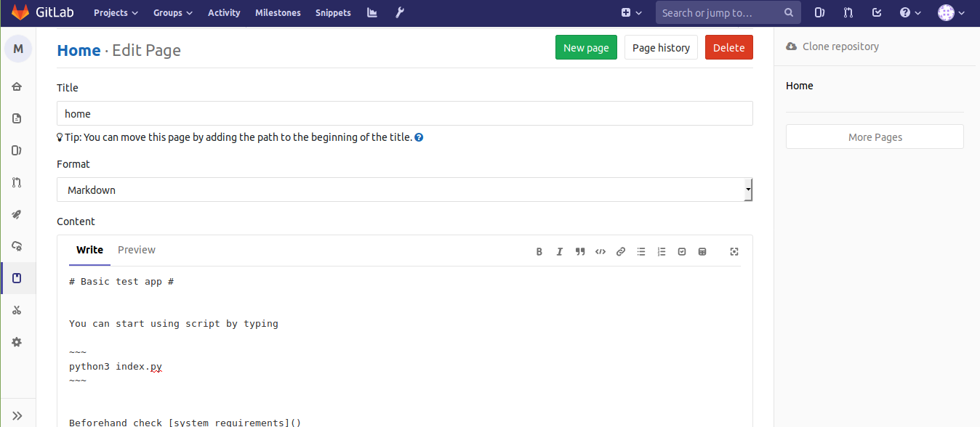
Task: Open Admin area wrench icon
Action: point(400,12)
